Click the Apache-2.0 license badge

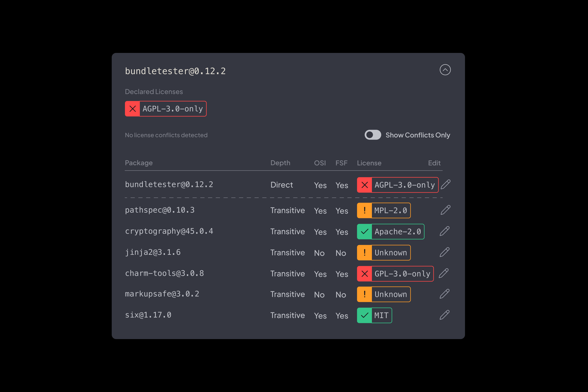pos(391,232)
